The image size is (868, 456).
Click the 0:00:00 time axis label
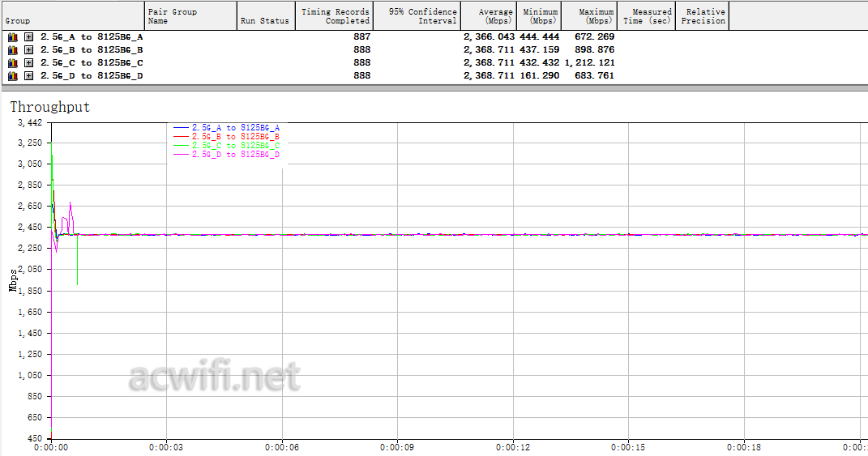coord(51,447)
